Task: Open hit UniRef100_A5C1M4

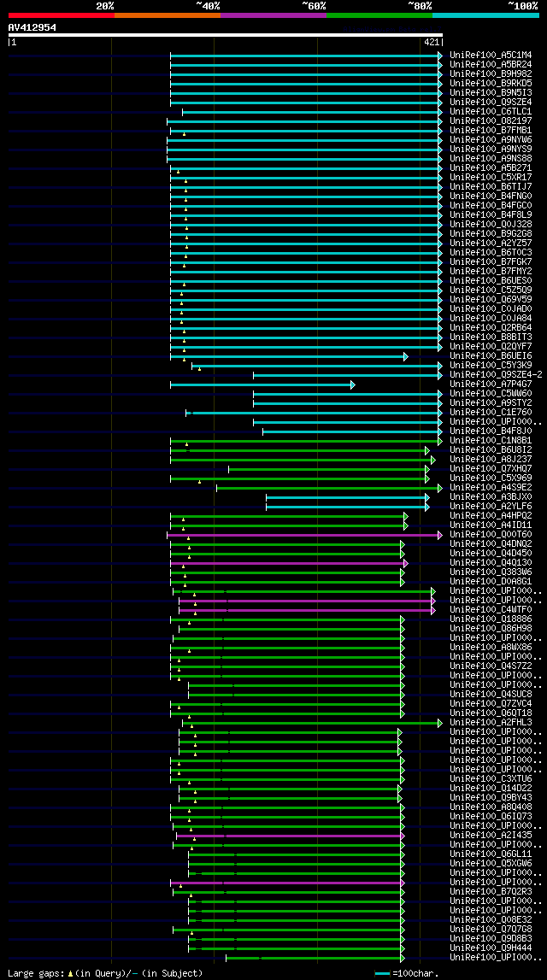Action: (x=491, y=55)
